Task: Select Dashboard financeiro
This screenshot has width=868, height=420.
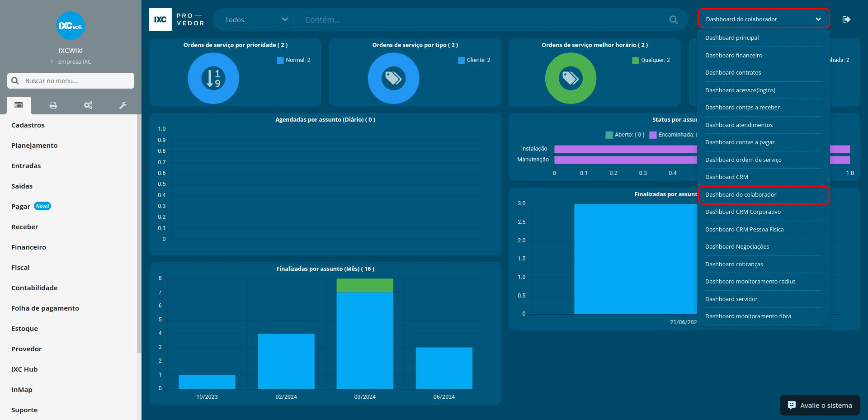Action: pyautogui.click(x=764, y=55)
